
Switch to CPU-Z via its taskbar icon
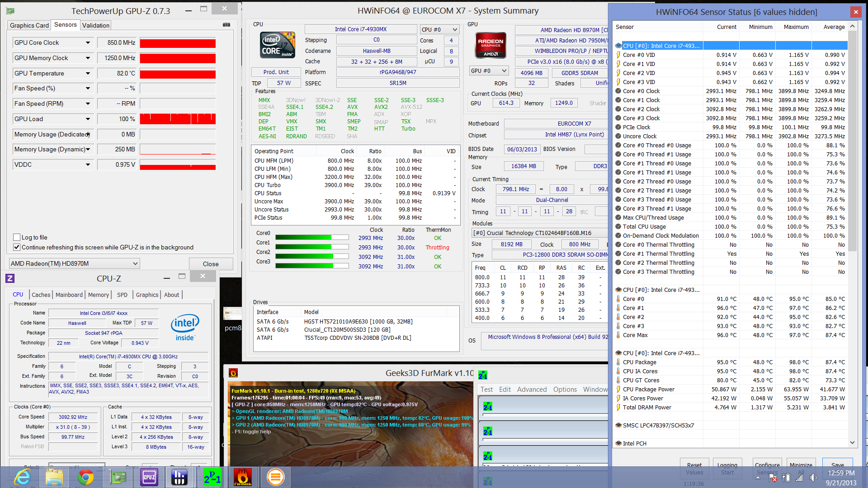149,477
